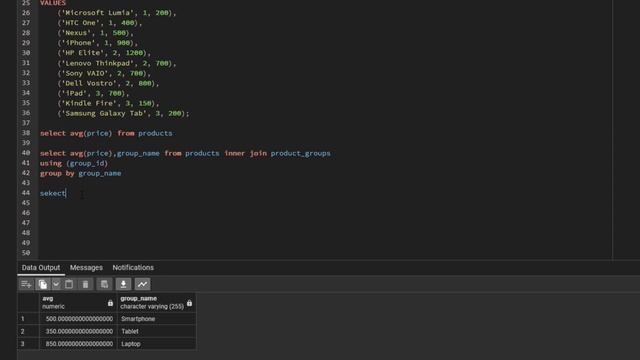Click the Save data changes icon
640x360 pixels.
104,284
